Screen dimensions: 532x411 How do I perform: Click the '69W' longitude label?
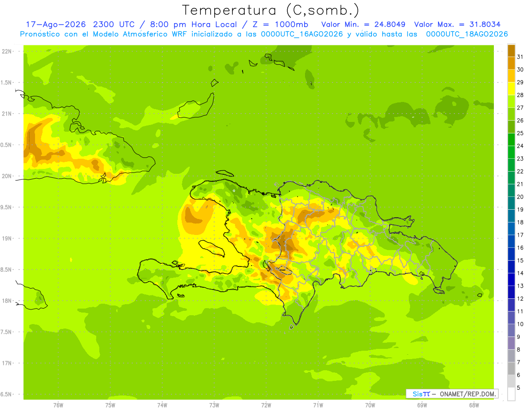click(422, 405)
